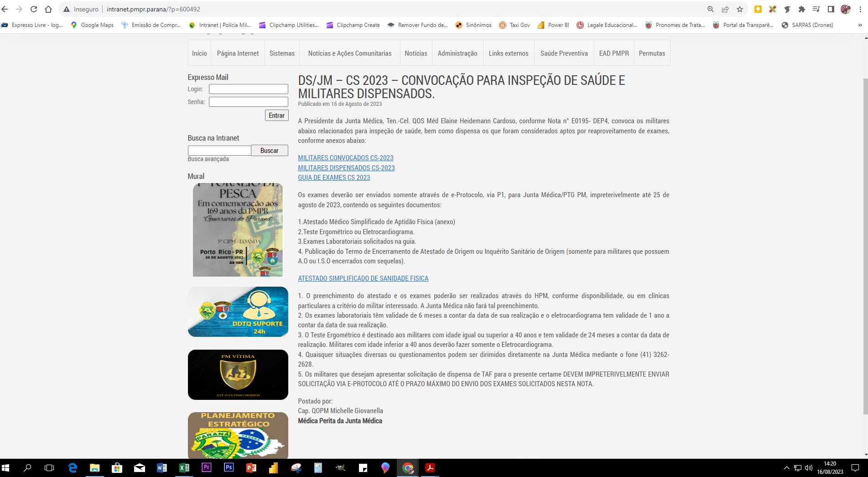Viewport: 868px width, 477px height.
Task: Expand the hidden bookmarks chevron
Action: [x=860, y=25]
